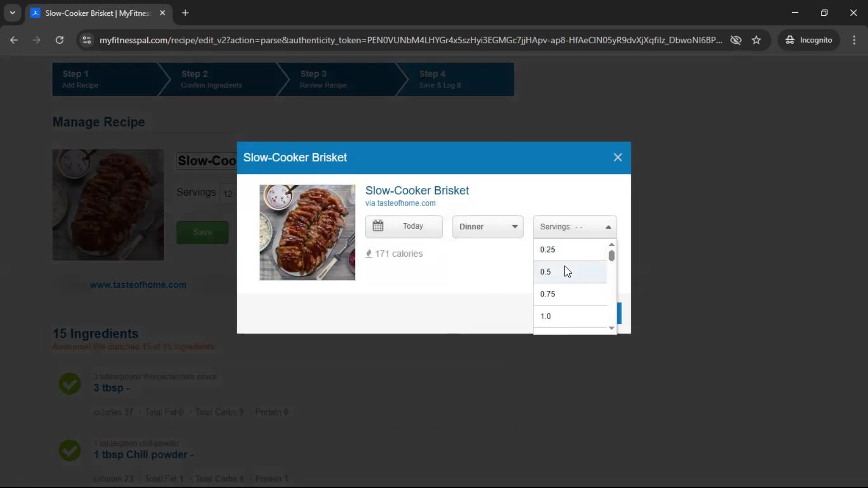Select 1.0 servings option

(x=570, y=316)
